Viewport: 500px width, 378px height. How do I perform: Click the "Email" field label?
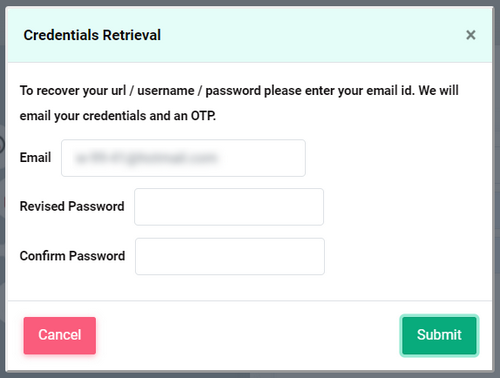click(x=35, y=157)
